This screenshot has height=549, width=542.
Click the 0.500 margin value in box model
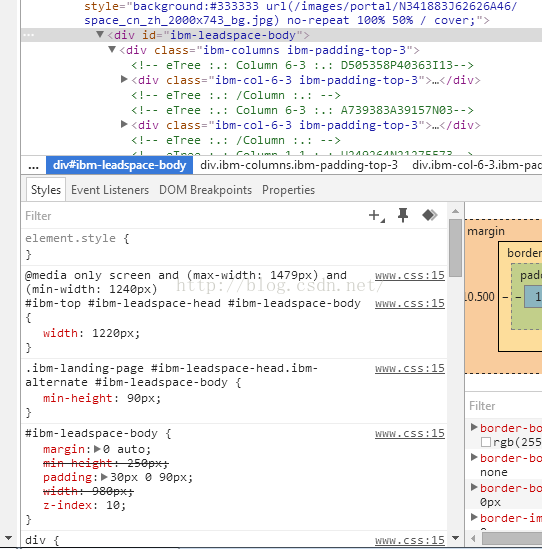pyautogui.click(x=480, y=297)
